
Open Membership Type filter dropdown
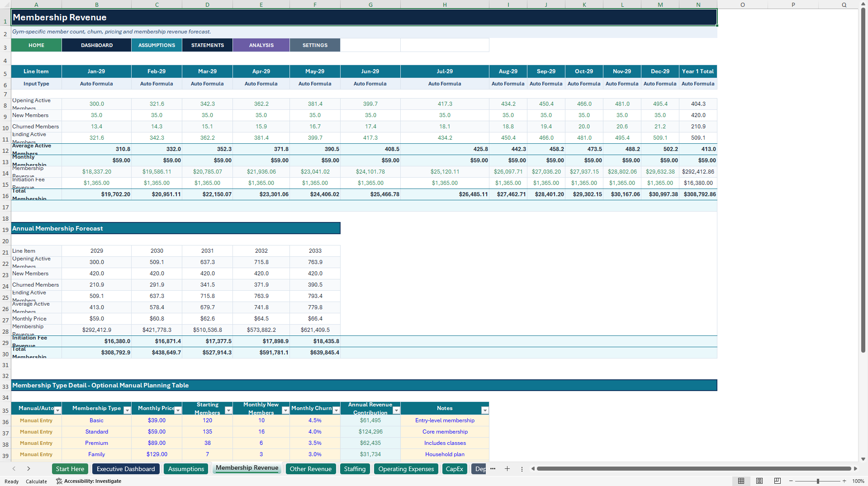(x=127, y=411)
